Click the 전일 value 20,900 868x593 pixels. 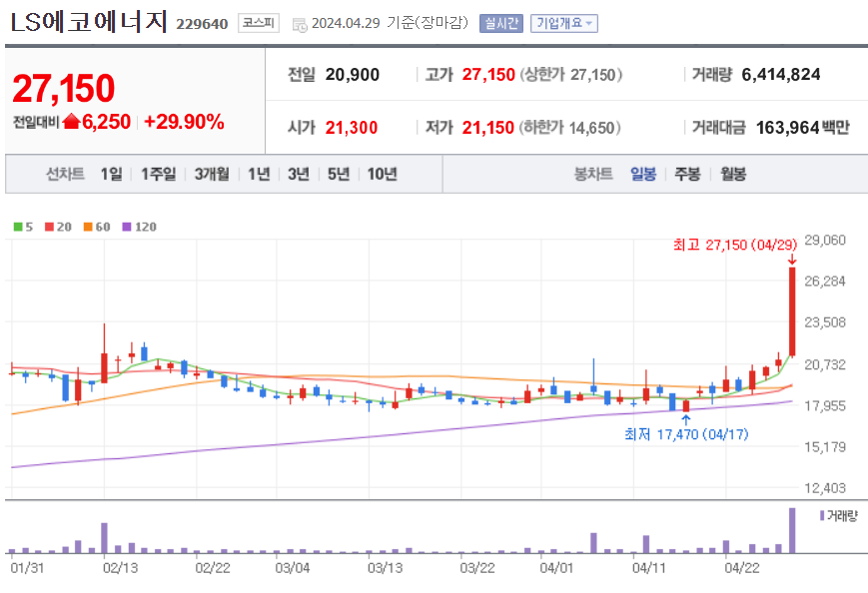click(352, 75)
